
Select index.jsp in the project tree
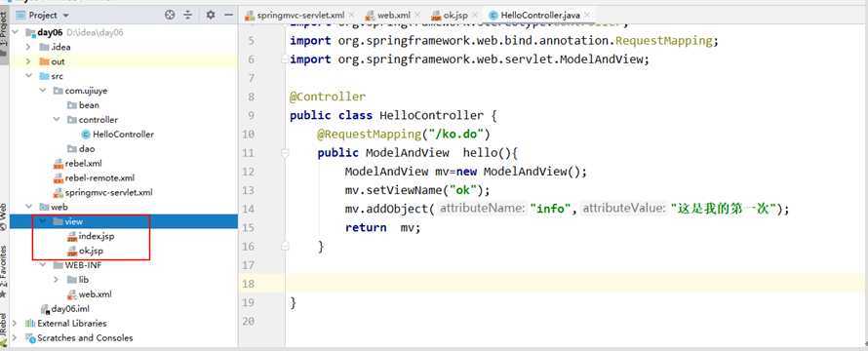97,236
